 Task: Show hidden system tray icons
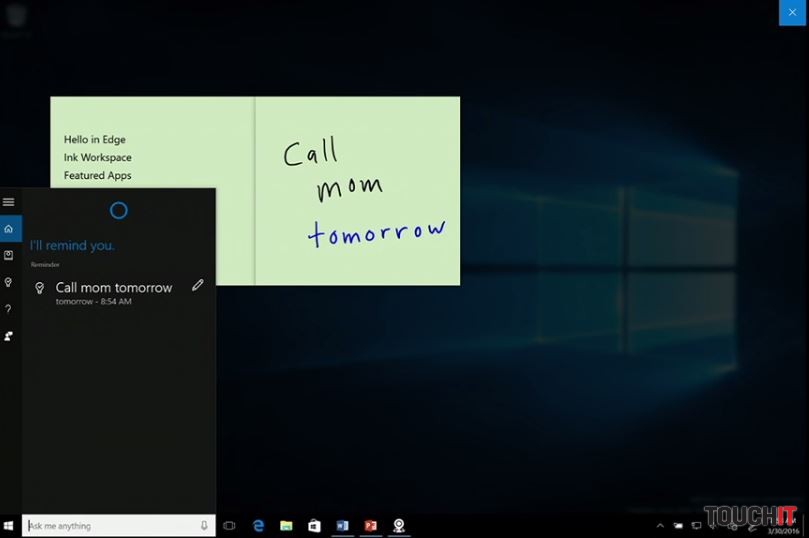click(660, 526)
